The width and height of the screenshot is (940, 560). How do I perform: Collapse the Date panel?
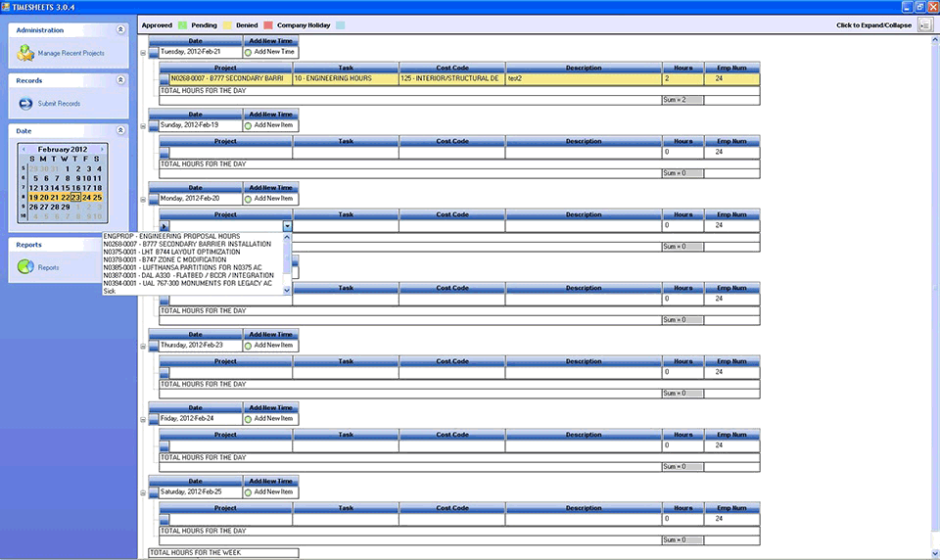coord(120,130)
